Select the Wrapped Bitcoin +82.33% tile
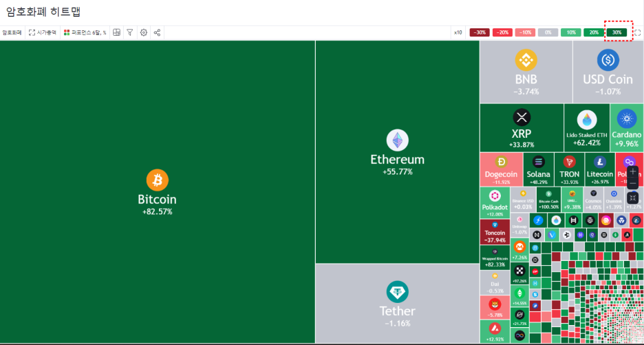This screenshot has width=644, height=345. tap(495, 258)
